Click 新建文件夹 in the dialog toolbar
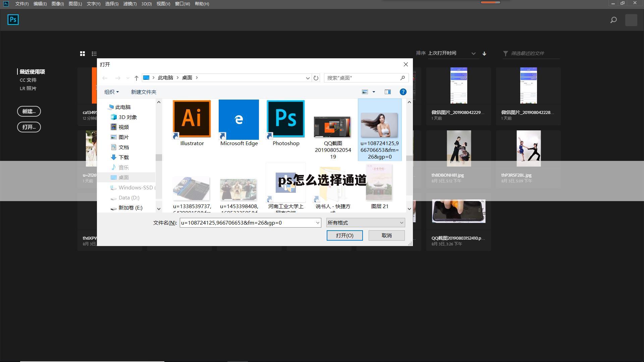 click(144, 92)
